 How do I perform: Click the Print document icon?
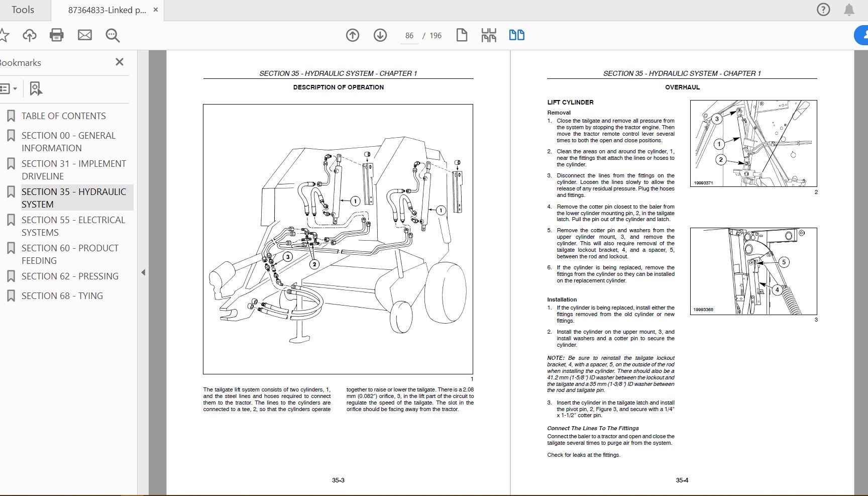click(x=56, y=35)
